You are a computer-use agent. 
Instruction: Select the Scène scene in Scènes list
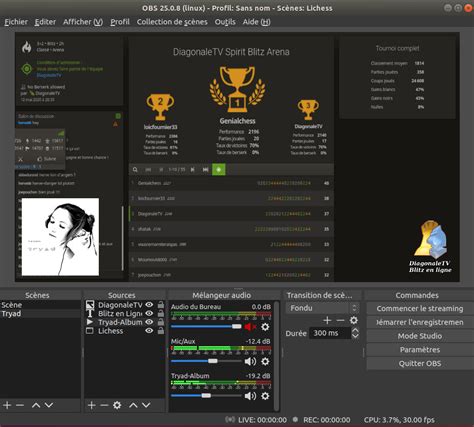[x=40, y=305]
